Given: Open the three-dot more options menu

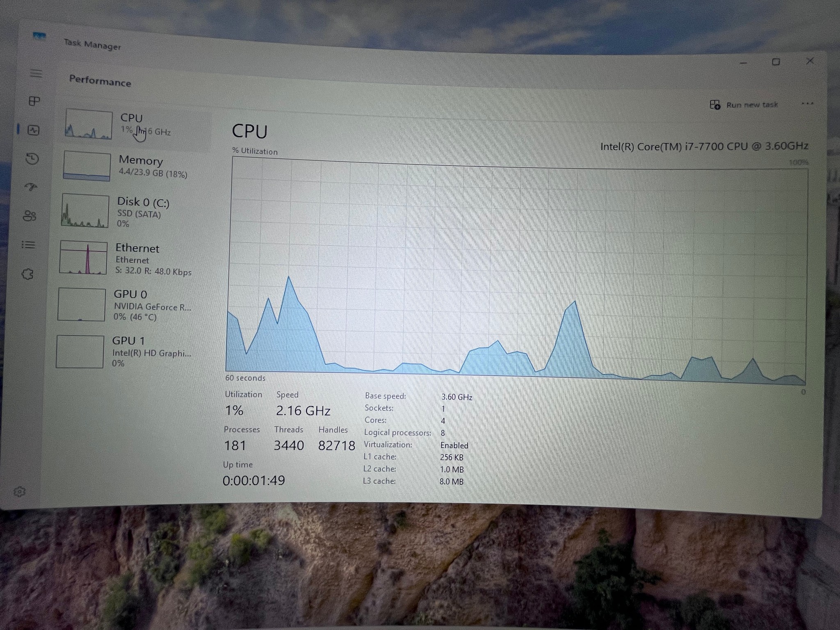Looking at the screenshot, I should (x=807, y=103).
